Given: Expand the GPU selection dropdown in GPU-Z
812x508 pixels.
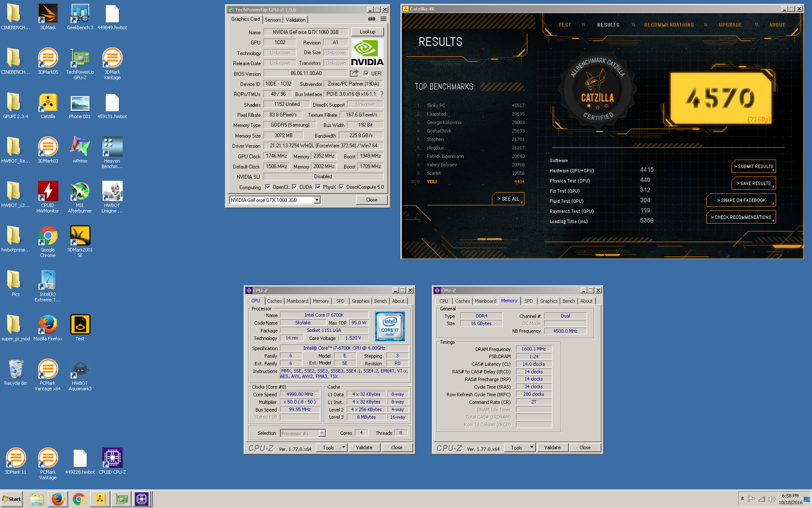Looking at the screenshot, I should tap(317, 200).
